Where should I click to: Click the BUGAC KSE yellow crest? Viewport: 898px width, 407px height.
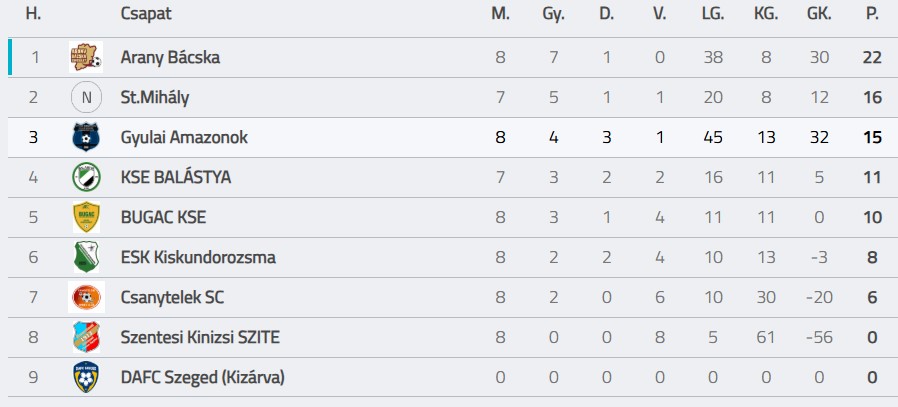tap(86, 217)
